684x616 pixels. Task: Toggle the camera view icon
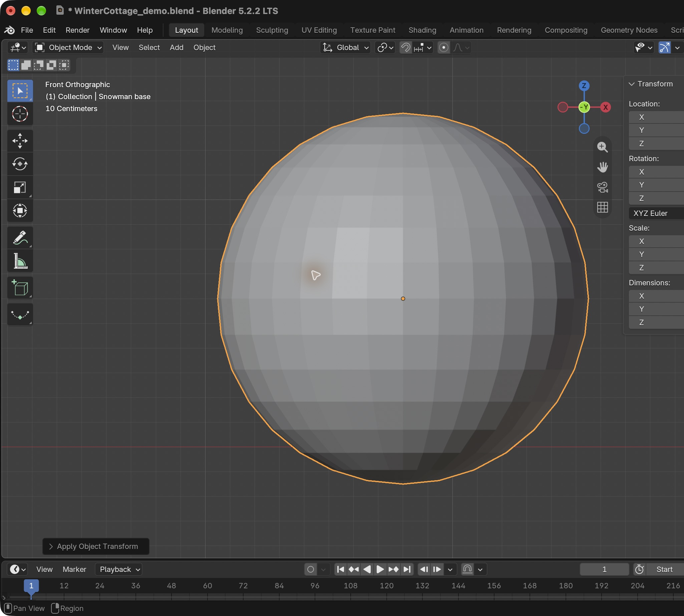(603, 187)
